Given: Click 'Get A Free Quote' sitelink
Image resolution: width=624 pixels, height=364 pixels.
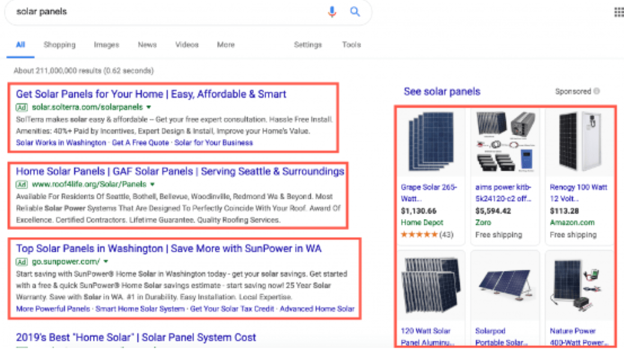Looking at the screenshot, I should coord(140,143).
